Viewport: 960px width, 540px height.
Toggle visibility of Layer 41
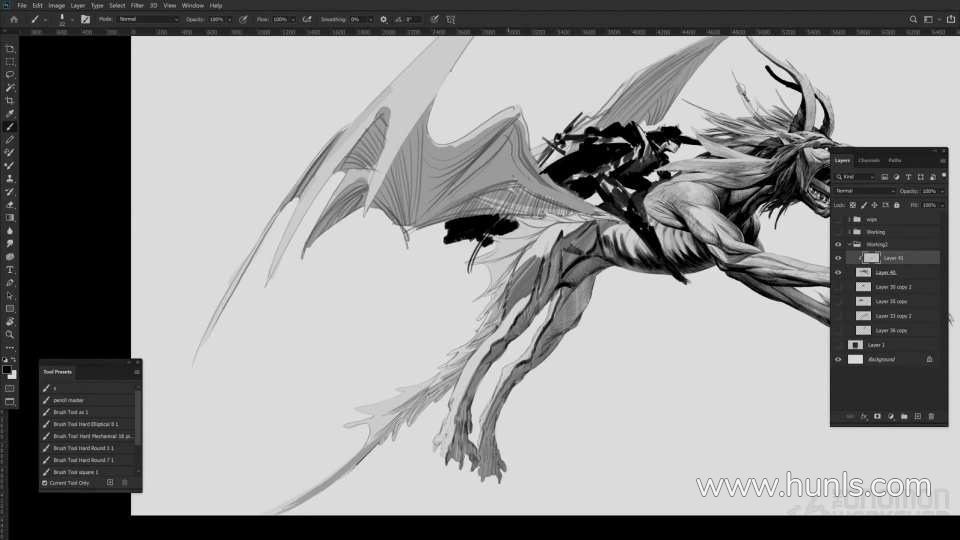pos(838,257)
